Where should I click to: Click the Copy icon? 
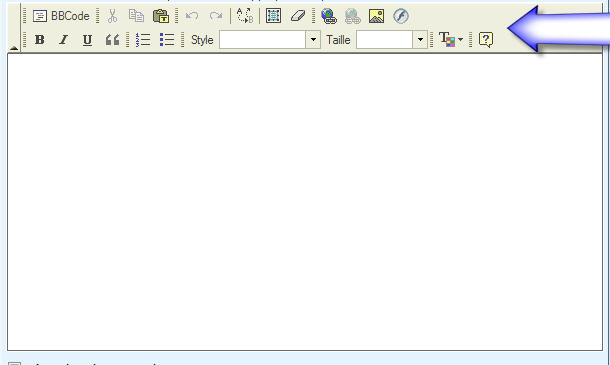[136, 16]
